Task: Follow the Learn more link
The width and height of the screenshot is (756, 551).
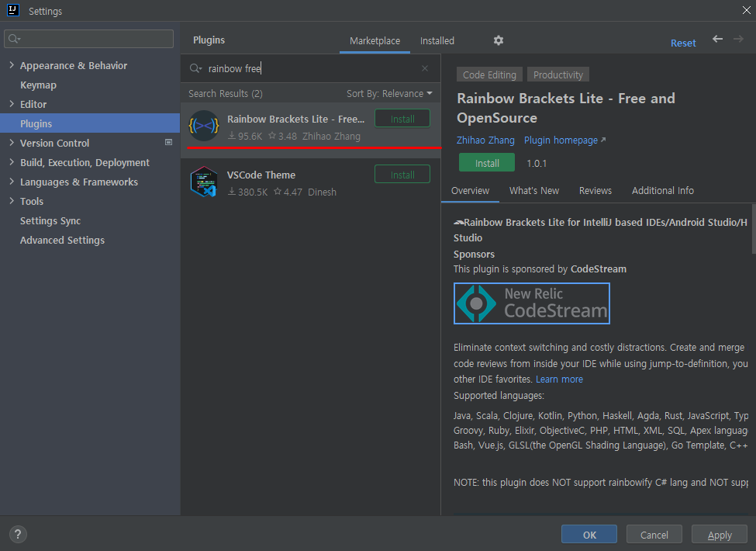Action: point(559,379)
